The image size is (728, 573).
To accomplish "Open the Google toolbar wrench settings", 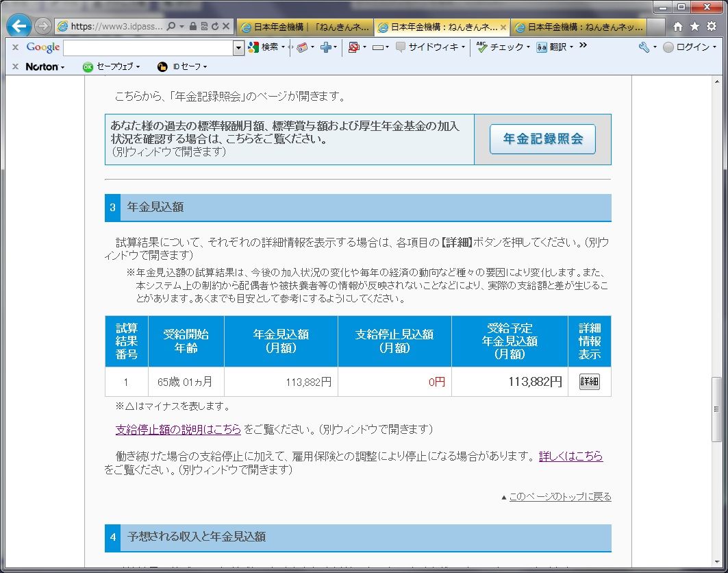I will pyautogui.click(x=644, y=47).
